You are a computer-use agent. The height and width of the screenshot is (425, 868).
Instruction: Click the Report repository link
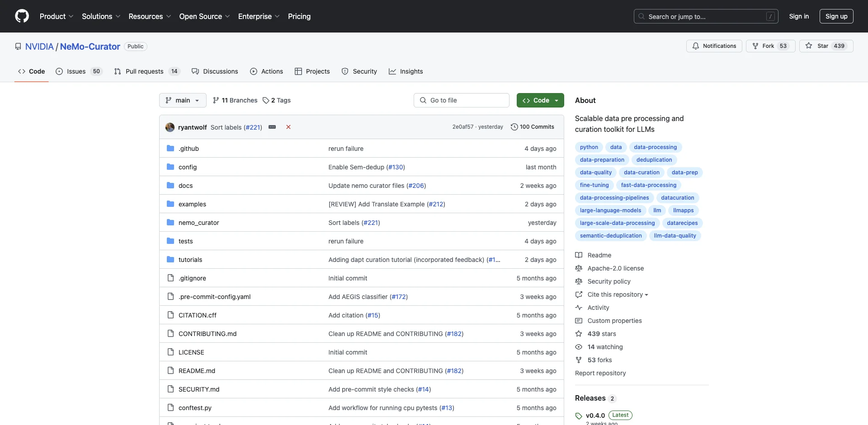[600, 373]
